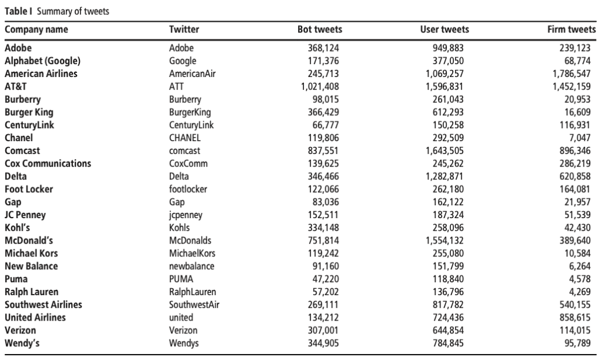
Task: Select the Adobe company name cell
Action: (18, 48)
